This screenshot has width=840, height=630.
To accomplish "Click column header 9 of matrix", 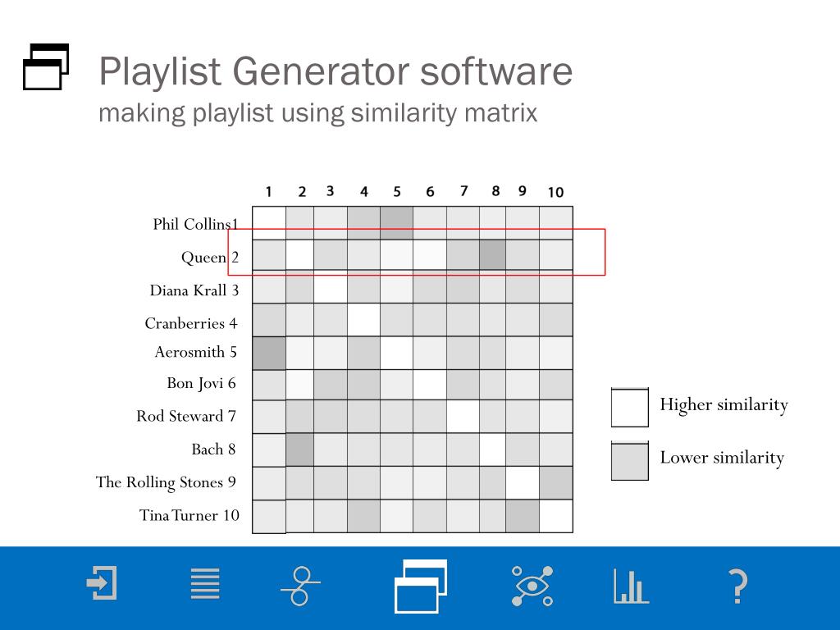I will click(x=523, y=191).
